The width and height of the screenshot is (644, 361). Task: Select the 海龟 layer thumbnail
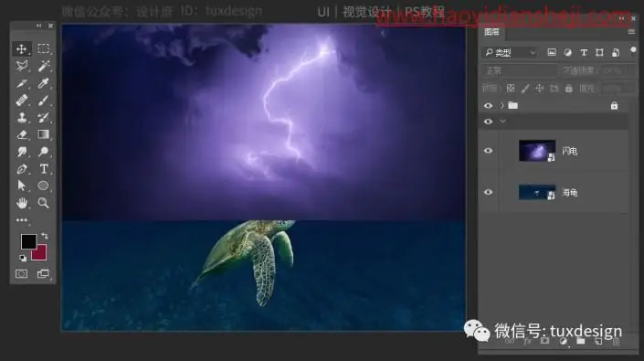[x=537, y=192]
